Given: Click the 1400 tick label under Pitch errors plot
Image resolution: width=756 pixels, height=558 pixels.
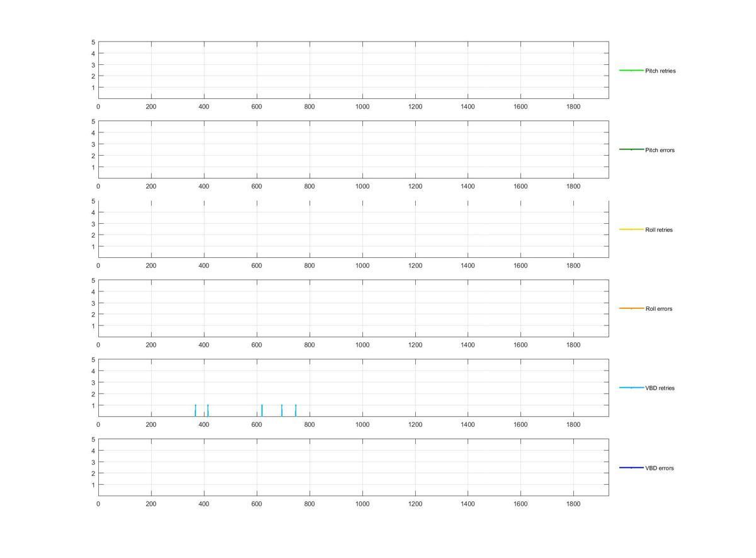Looking at the screenshot, I should pos(467,186).
